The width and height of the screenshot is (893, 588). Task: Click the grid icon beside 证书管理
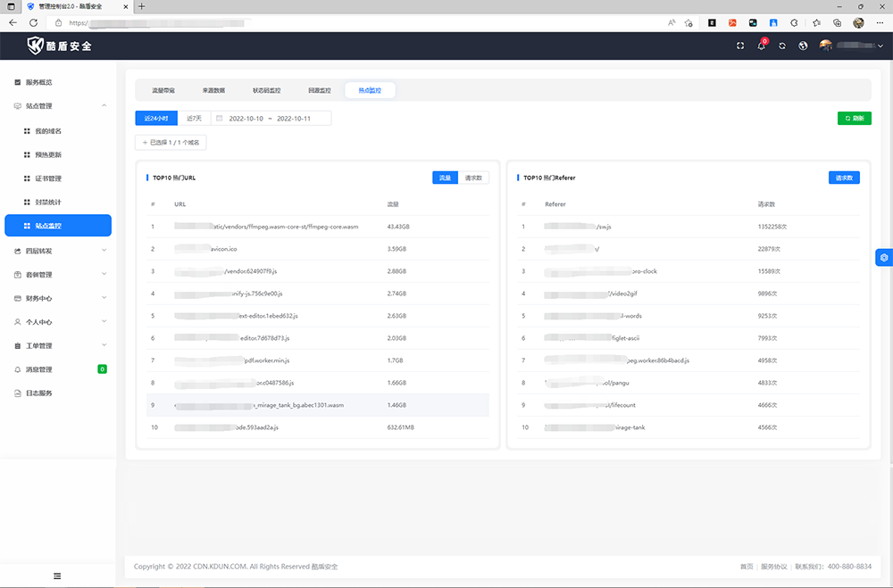pyautogui.click(x=27, y=178)
